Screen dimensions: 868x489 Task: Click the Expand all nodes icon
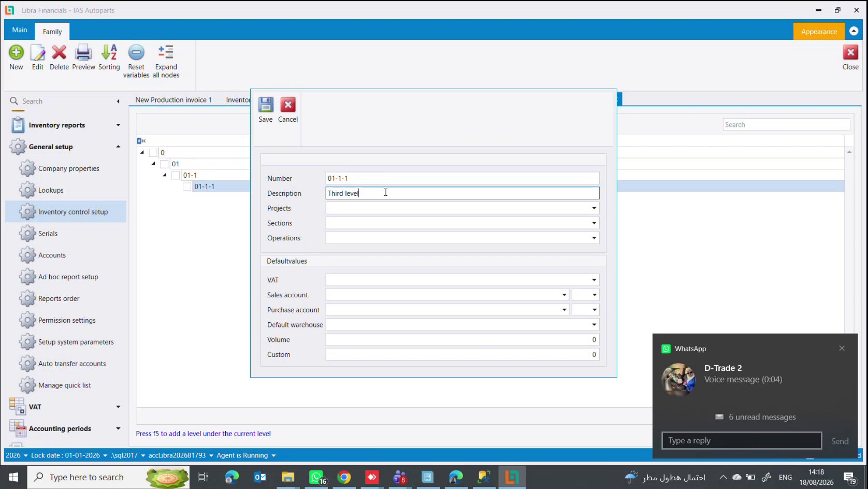(166, 53)
